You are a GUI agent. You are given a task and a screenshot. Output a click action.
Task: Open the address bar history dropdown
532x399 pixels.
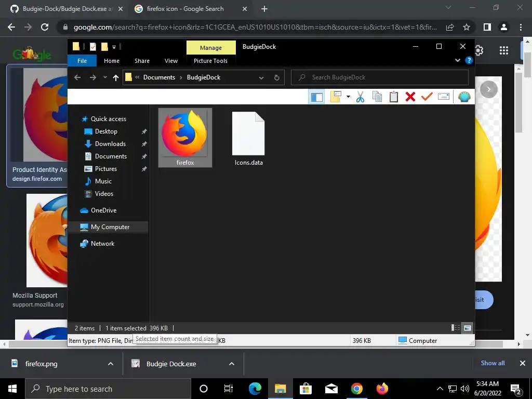pyautogui.click(x=261, y=78)
